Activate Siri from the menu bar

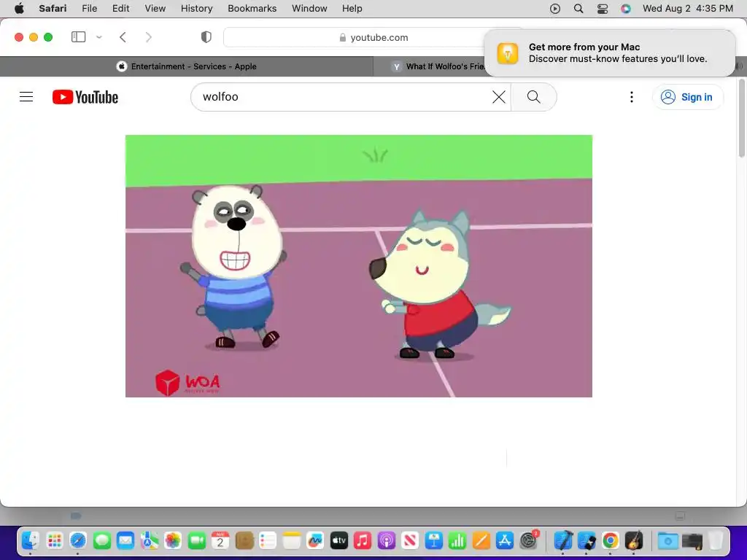pos(625,9)
